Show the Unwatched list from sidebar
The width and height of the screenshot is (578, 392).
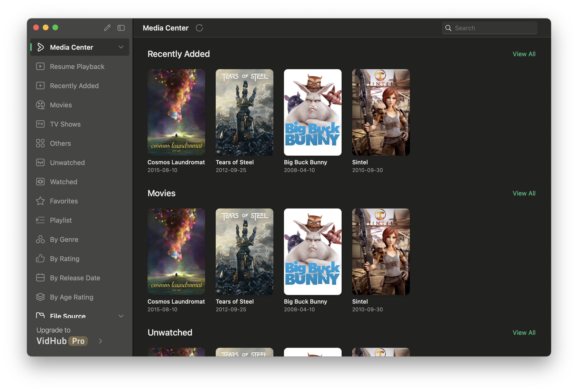point(80,162)
